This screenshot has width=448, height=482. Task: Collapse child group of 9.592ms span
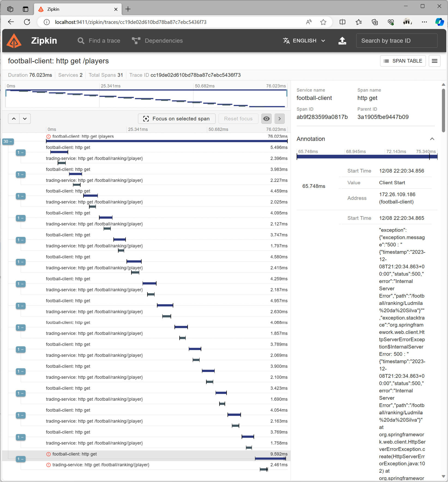[21, 459]
